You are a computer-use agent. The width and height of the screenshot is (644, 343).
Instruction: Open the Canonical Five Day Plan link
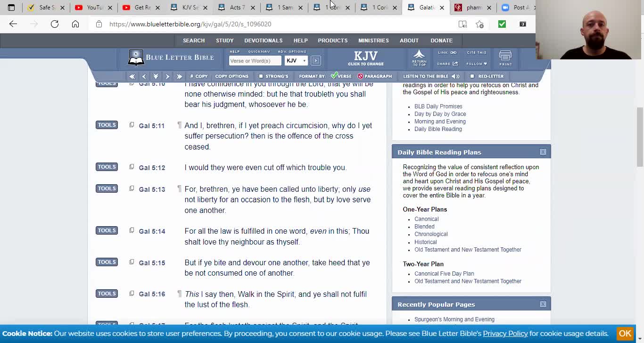point(444,274)
